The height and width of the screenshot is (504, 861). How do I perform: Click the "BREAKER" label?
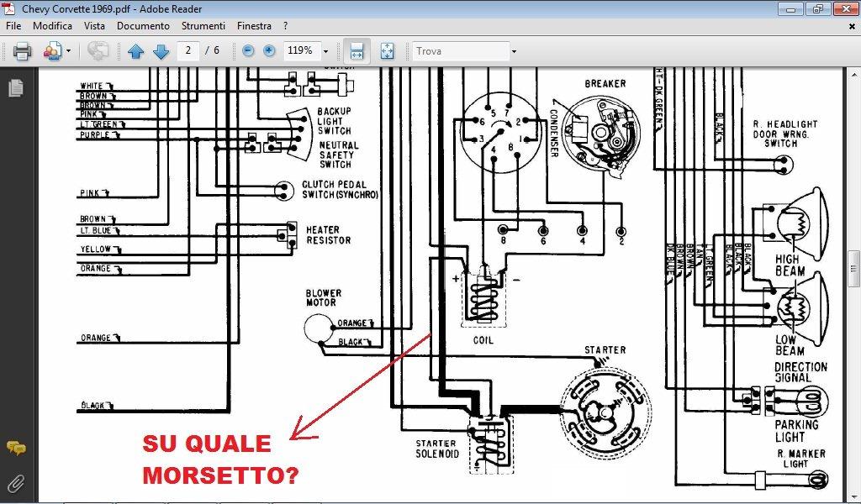click(605, 84)
